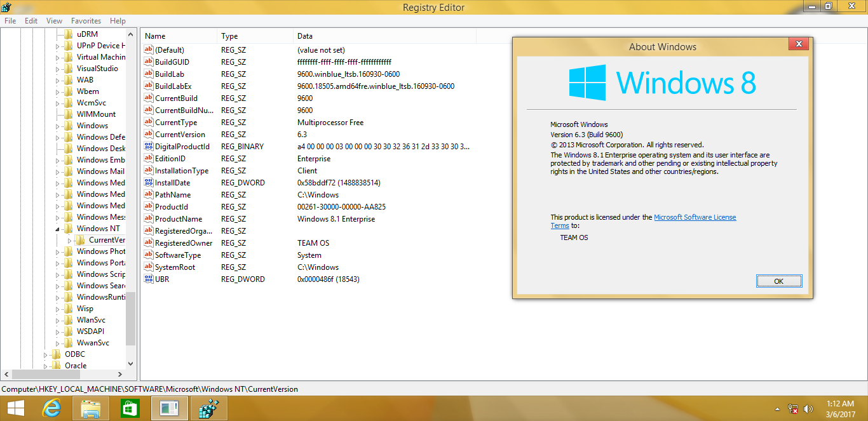Expand the CurrentVersion tree node
Image resolution: width=868 pixels, height=421 pixels.
click(x=70, y=240)
